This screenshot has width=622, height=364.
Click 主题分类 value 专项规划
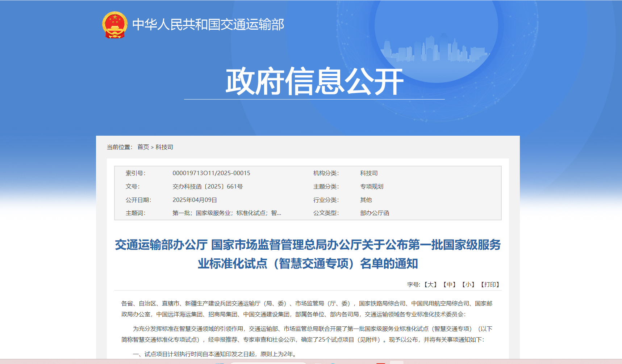(372, 186)
